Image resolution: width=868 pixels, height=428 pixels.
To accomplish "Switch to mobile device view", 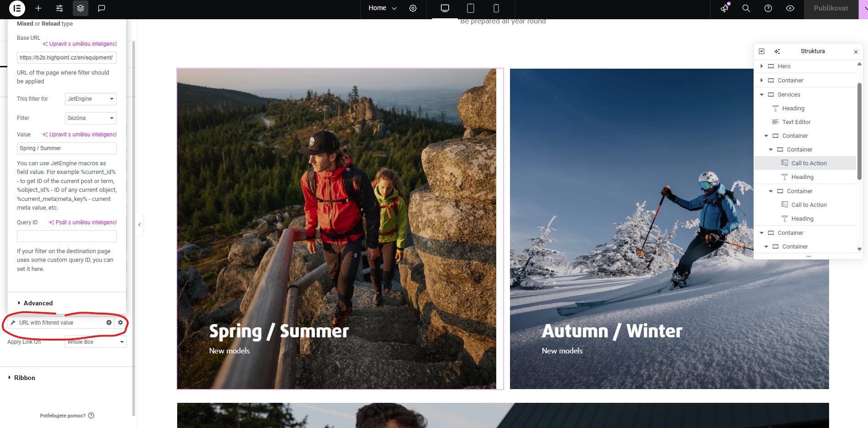I will (496, 8).
